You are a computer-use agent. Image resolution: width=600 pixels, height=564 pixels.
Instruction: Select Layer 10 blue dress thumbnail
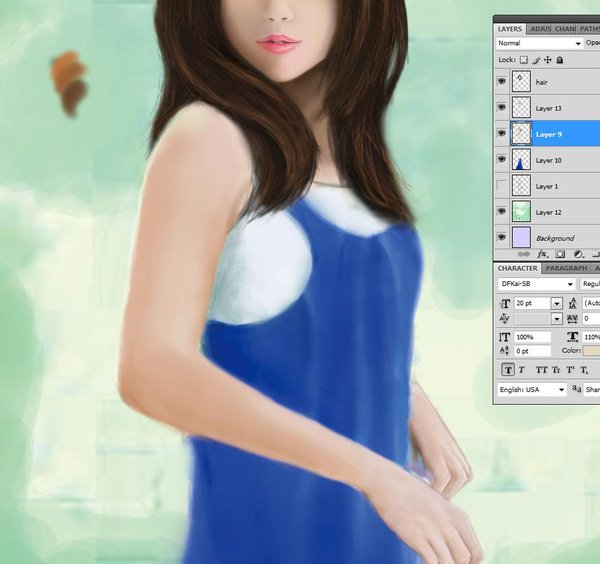521,160
